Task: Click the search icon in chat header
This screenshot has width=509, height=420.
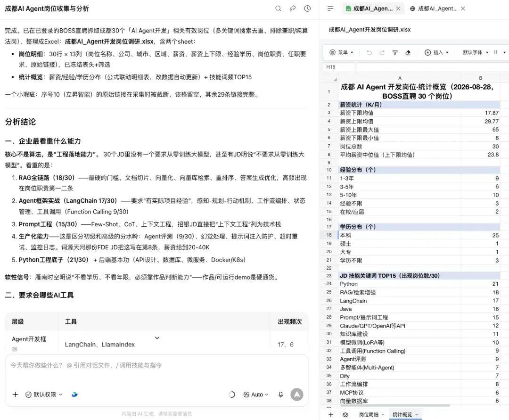Action: [278, 9]
